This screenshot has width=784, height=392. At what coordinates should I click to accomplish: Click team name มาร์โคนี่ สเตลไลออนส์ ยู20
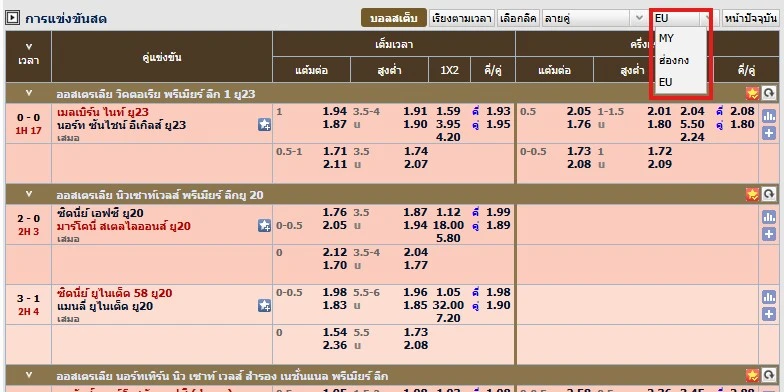tap(124, 226)
